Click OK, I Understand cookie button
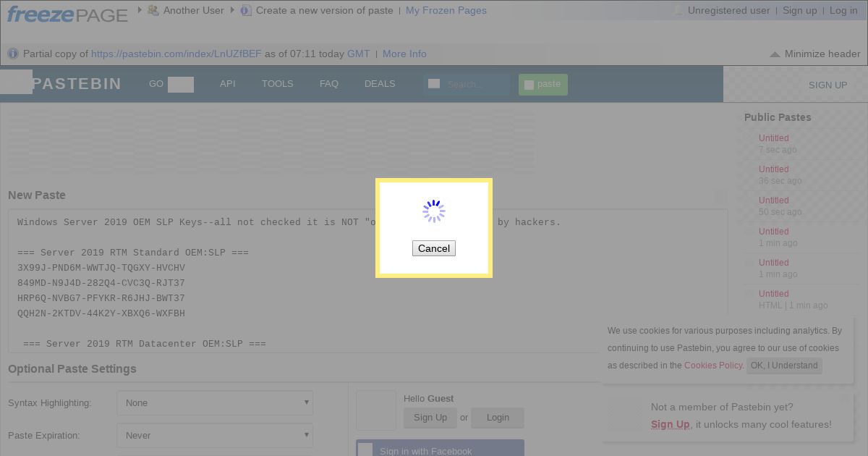Viewport: 868px width, 456px height. (x=784, y=366)
